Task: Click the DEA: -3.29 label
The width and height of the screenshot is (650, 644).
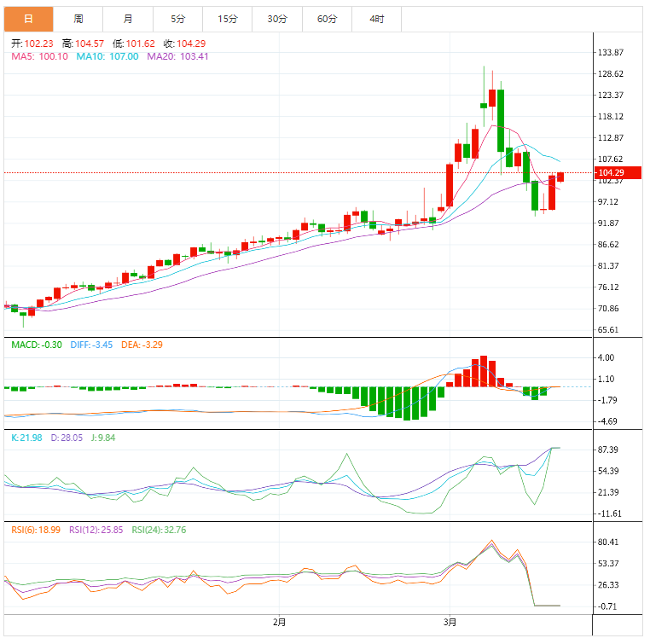Action: click(x=143, y=345)
